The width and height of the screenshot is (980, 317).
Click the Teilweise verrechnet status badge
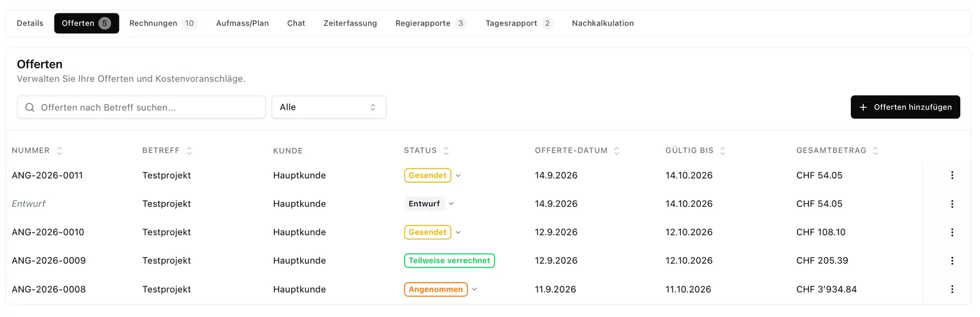click(x=450, y=261)
